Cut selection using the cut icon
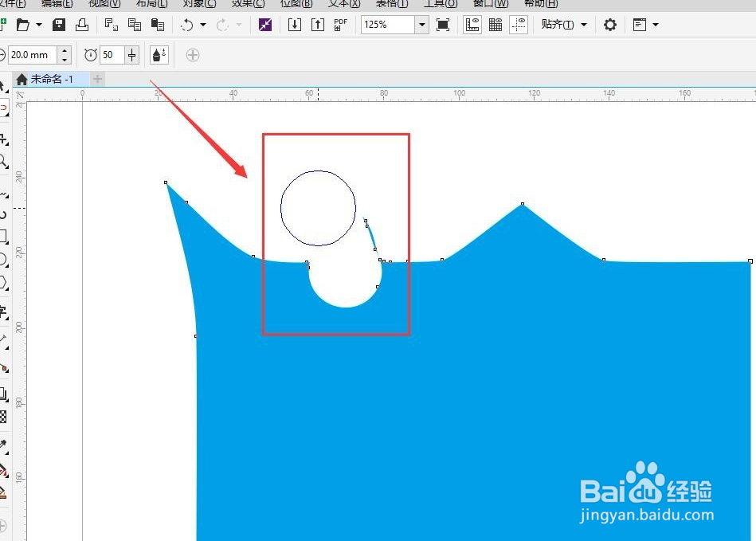The height and width of the screenshot is (541, 756). [112, 25]
